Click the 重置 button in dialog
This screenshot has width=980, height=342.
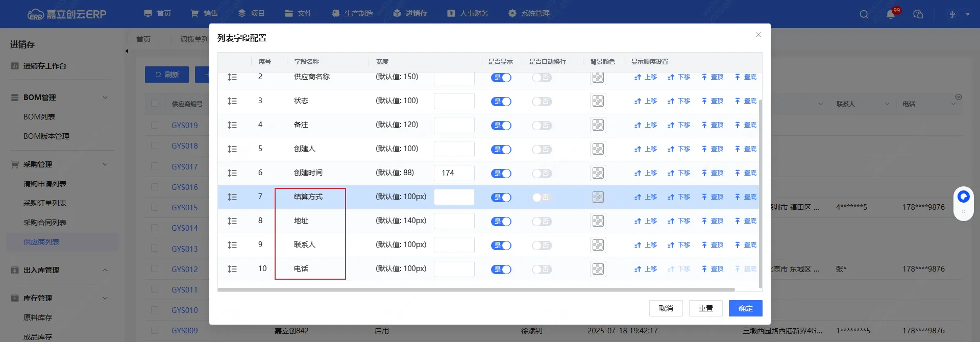pos(705,308)
